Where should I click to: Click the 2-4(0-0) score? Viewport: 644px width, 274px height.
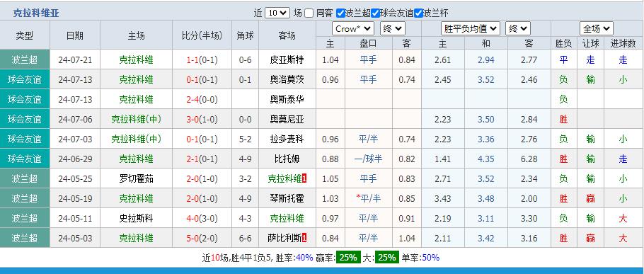tap(202, 99)
